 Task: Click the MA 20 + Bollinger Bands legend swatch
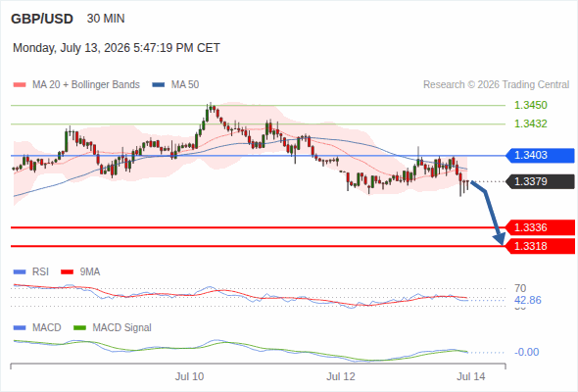[x=20, y=85]
